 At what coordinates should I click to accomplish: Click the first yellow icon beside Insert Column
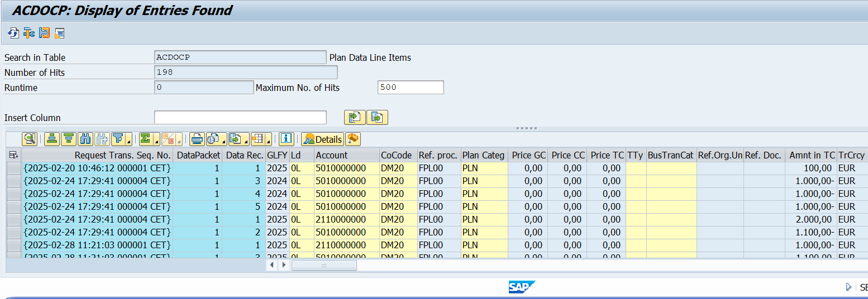pyautogui.click(x=355, y=118)
